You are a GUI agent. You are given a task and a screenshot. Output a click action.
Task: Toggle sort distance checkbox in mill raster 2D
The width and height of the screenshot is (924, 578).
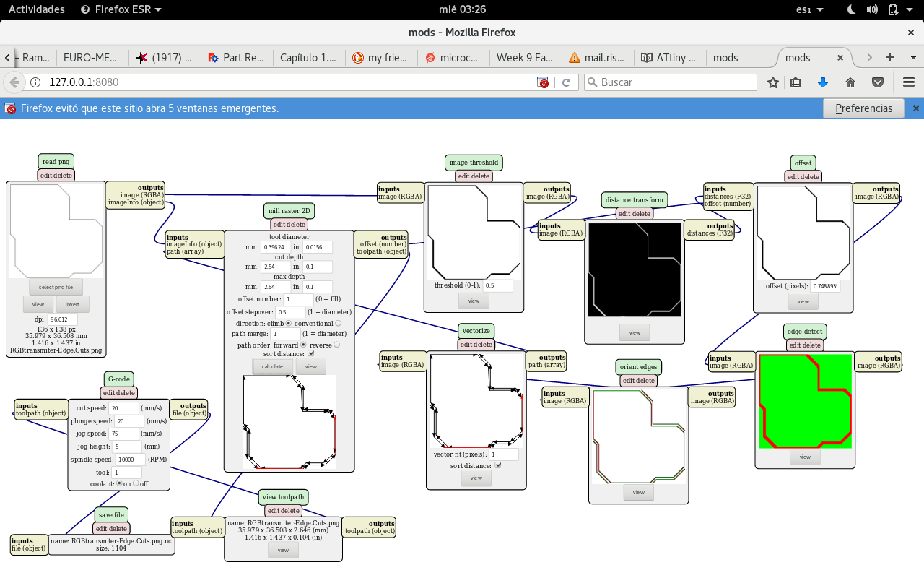coord(311,354)
